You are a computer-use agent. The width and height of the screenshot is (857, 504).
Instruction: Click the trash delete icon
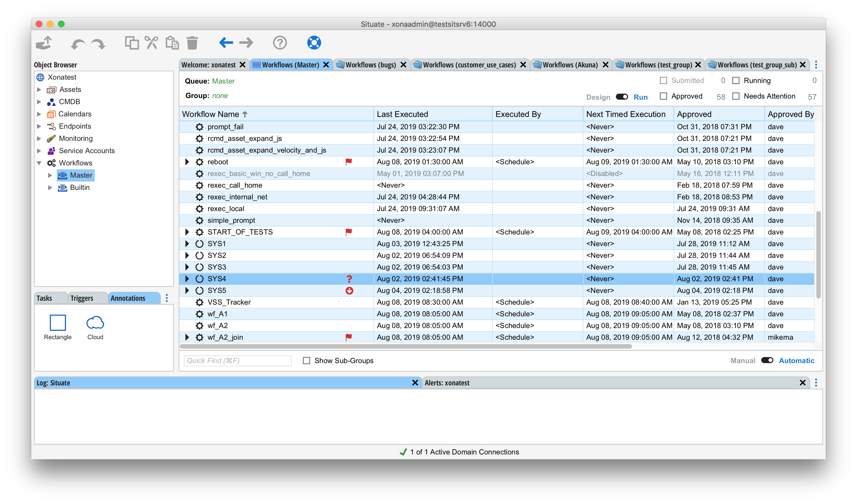pos(192,43)
